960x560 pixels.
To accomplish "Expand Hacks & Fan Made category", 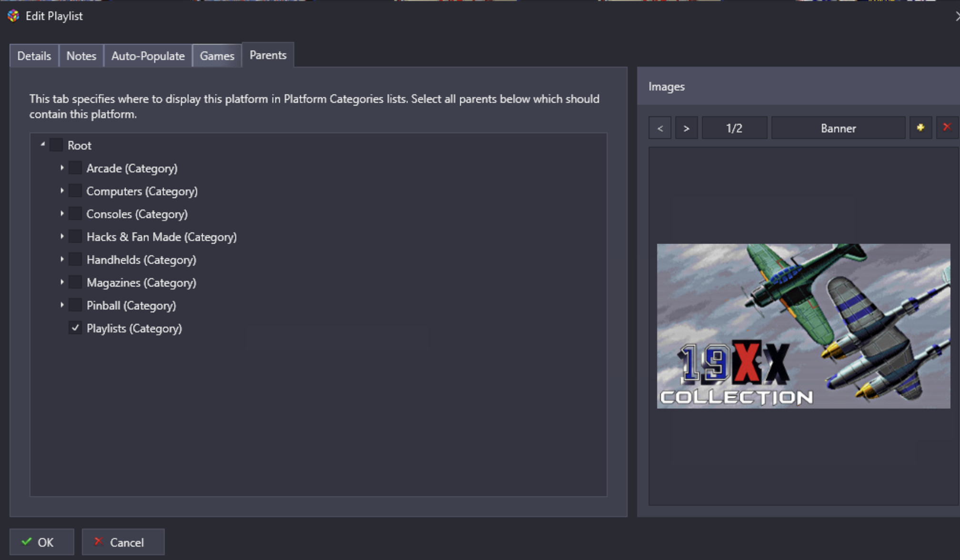I will pyautogui.click(x=62, y=236).
